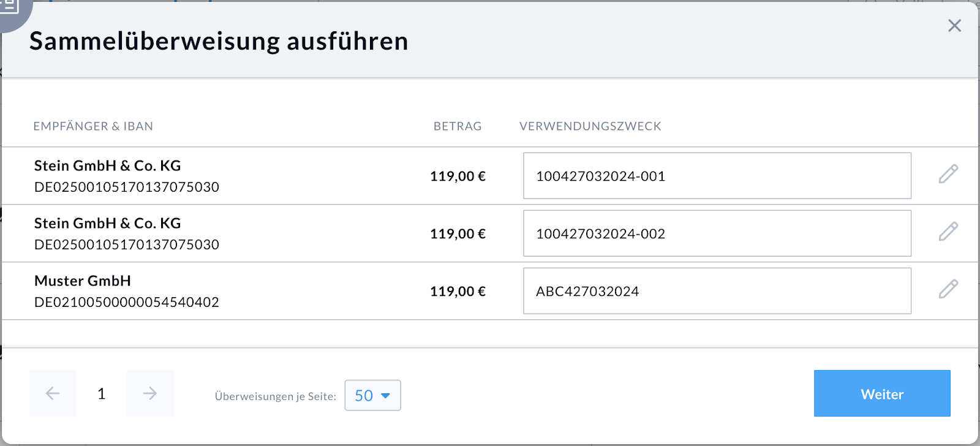Screen dimensions: 980x446
Task: Select the VERWENDUNGSZWECK column header
Action: [x=590, y=126]
